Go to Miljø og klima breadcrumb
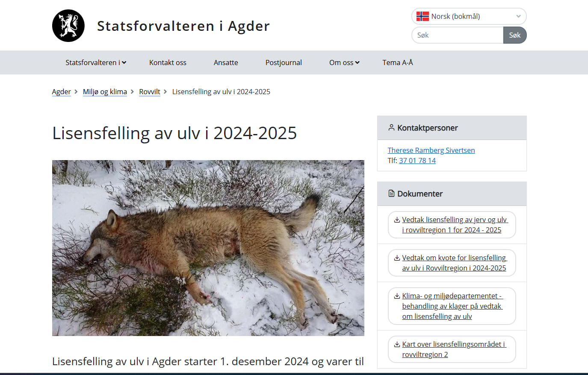This screenshot has width=588, height=375. tap(105, 92)
